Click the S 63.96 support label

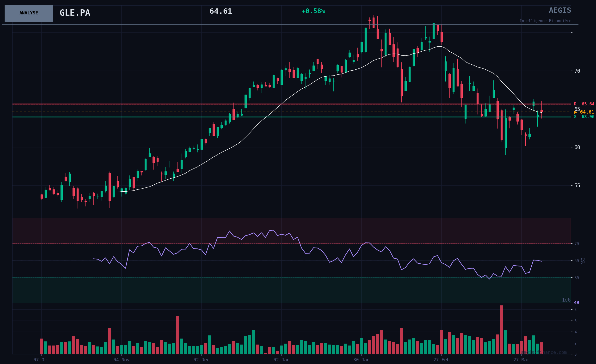tap(584, 117)
